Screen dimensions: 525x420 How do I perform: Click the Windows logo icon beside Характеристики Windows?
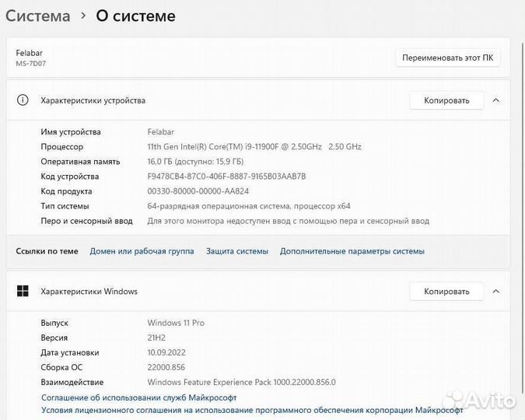[23, 291]
